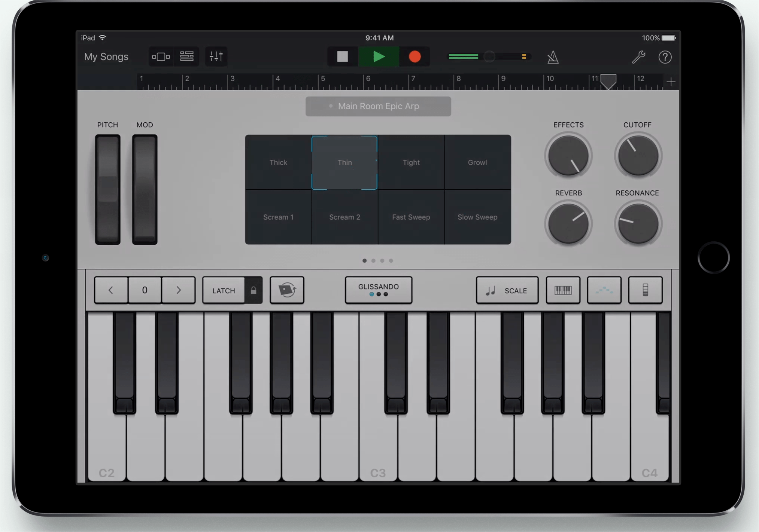Screen dimensions: 759x532
Task: Open the wrench settings icon
Action: click(x=639, y=57)
